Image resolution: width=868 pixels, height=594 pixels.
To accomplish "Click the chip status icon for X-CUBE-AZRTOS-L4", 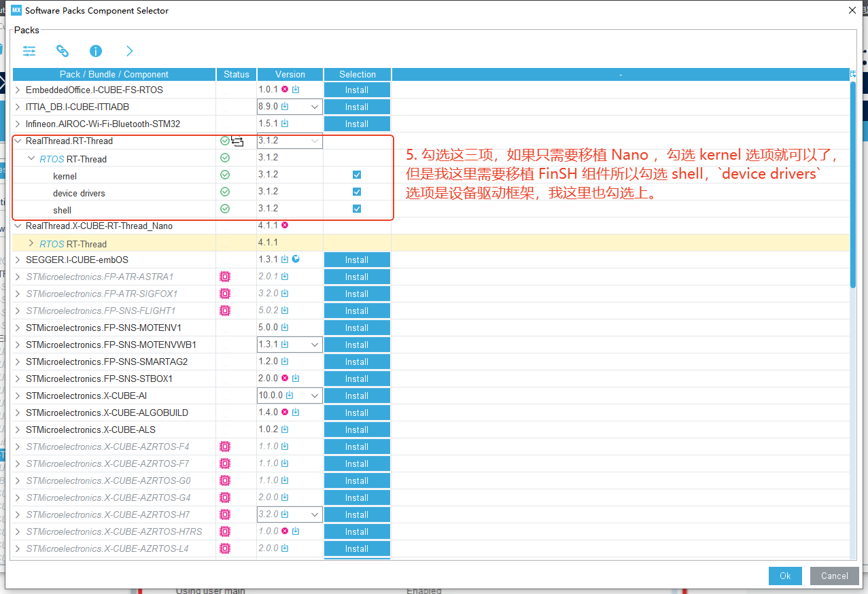I will [225, 548].
